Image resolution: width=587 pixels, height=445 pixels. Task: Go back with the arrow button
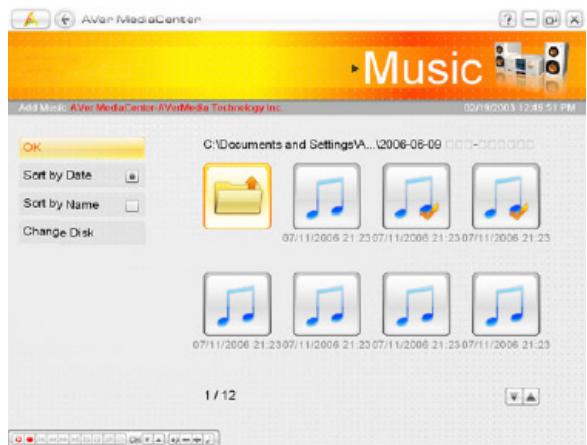pyautogui.click(x=65, y=19)
